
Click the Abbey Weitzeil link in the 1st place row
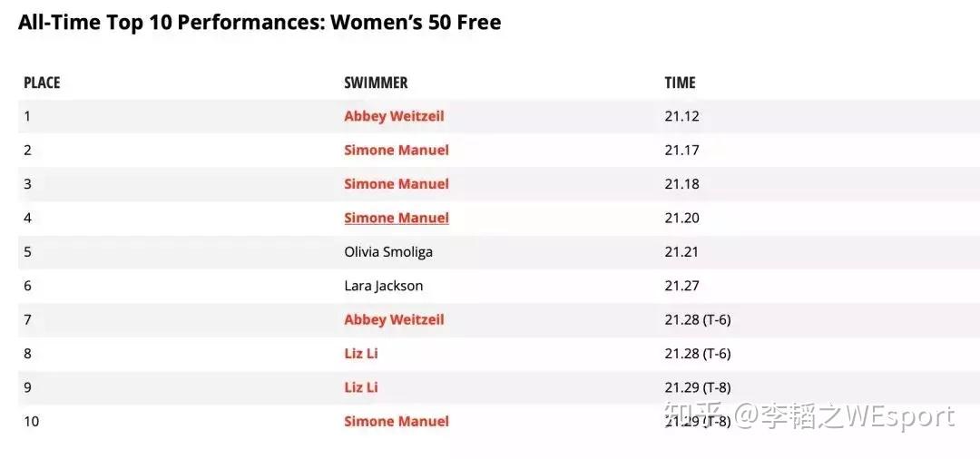point(394,116)
